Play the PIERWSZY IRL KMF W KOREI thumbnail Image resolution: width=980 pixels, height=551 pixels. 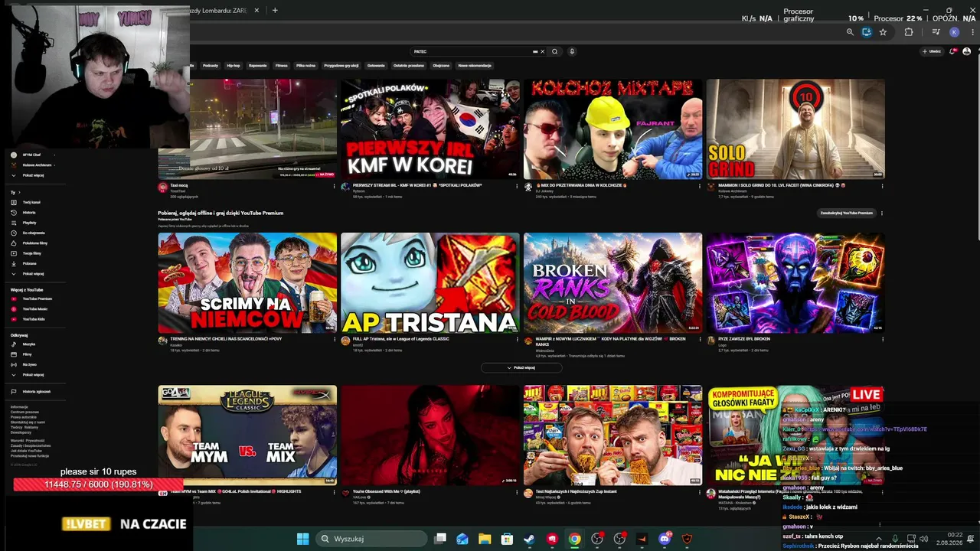point(430,129)
